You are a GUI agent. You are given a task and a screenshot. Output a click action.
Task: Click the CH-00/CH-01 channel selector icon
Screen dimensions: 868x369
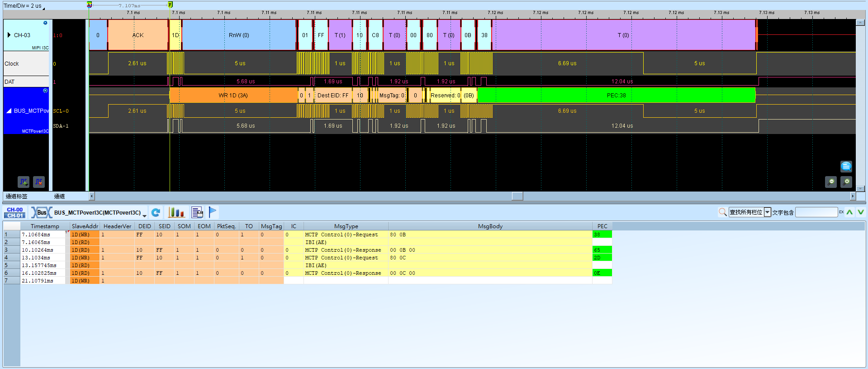(15, 212)
